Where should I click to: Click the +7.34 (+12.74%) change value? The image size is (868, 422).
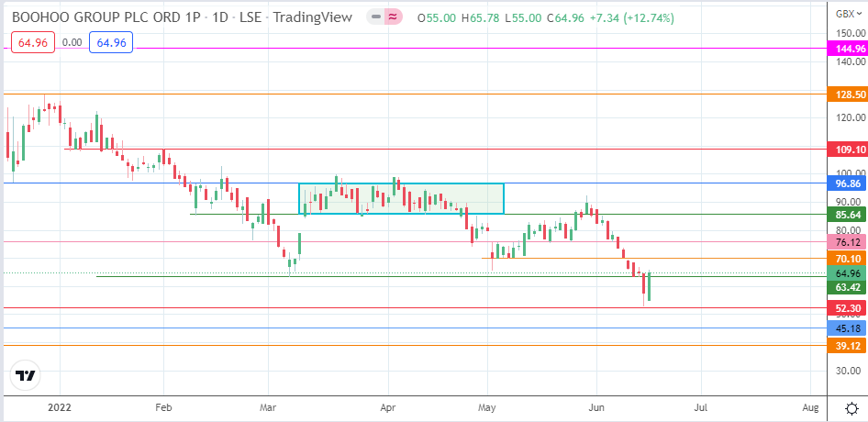[x=631, y=17]
